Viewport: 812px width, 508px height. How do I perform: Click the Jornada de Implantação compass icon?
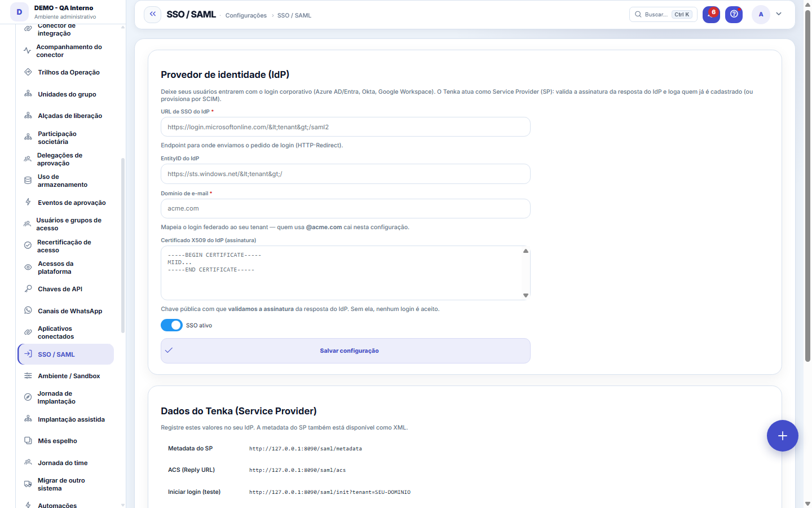pyautogui.click(x=28, y=397)
